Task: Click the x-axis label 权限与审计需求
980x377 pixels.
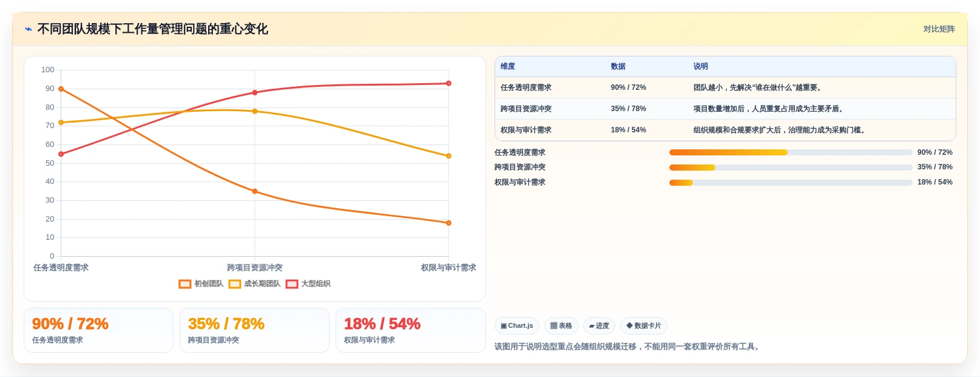Action: [448, 268]
